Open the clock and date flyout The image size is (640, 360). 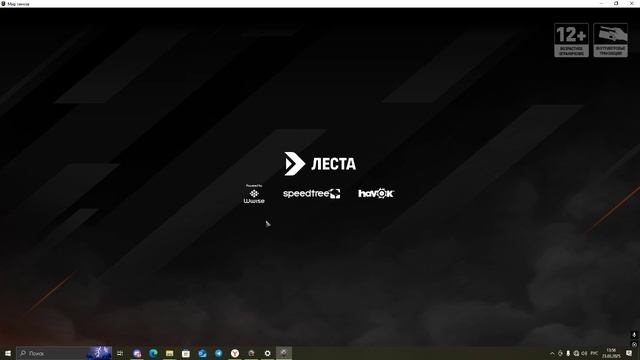coord(611,353)
